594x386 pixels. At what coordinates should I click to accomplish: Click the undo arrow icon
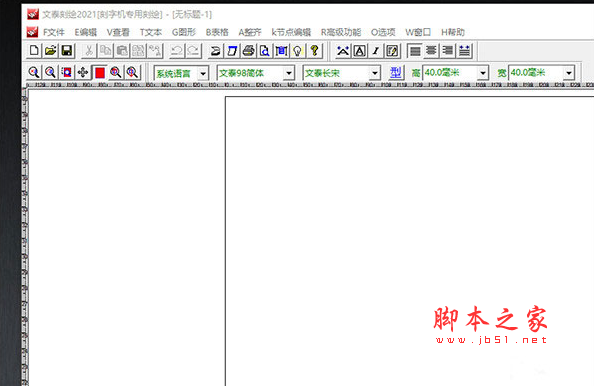(x=177, y=50)
